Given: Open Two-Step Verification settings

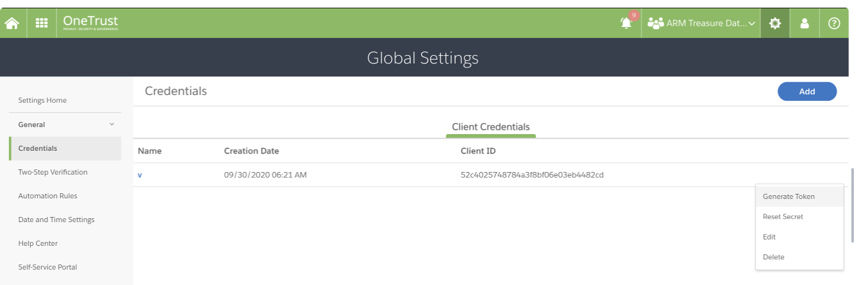Looking at the screenshot, I should click(53, 172).
